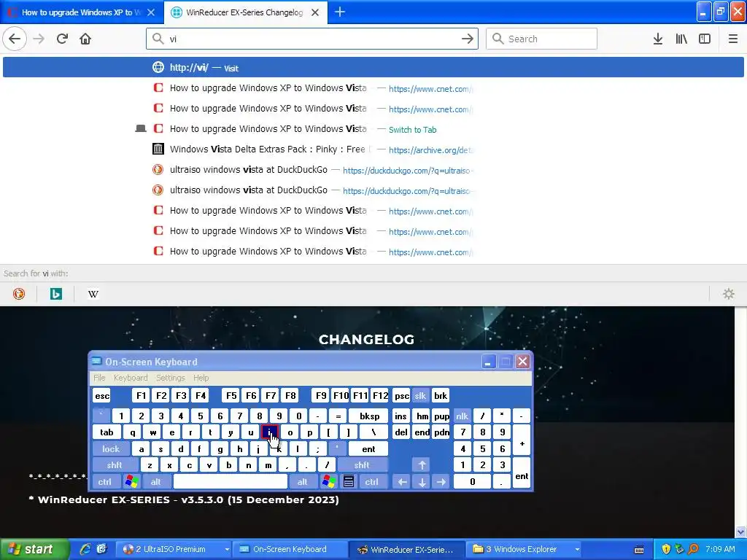The height and width of the screenshot is (560, 747).
Task: Toggle the left ctrl key
Action: pyautogui.click(x=105, y=482)
